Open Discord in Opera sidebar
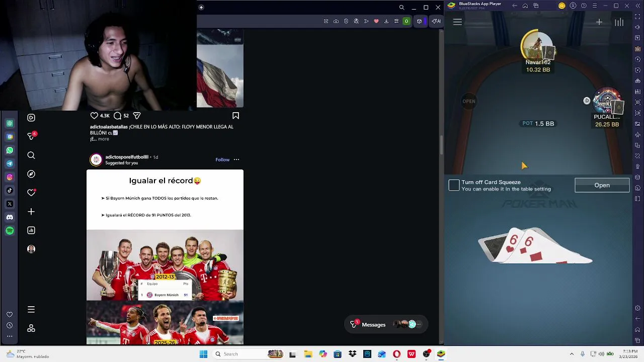 (x=10, y=217)
